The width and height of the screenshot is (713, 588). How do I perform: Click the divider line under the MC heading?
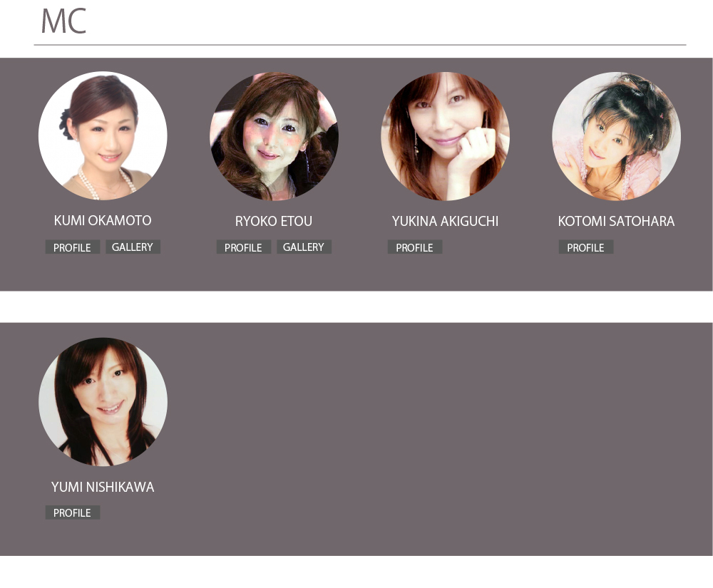click(x=359, y=45)
